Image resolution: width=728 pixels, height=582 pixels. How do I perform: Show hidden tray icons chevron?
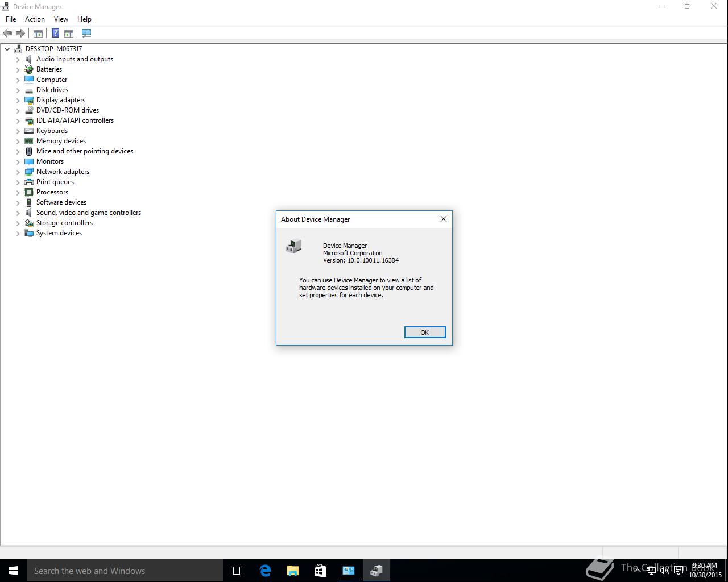pos(638,571)
